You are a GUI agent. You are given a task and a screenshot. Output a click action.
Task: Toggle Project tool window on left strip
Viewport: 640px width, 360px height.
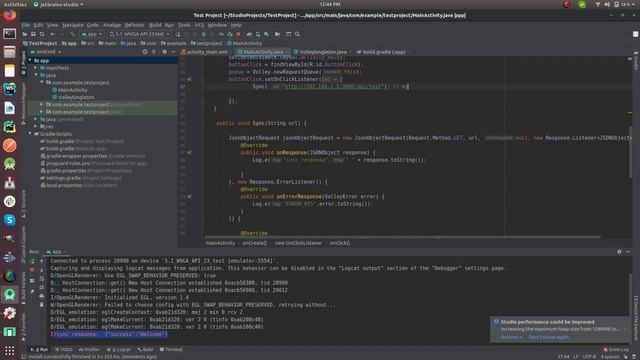click(23, 63)
